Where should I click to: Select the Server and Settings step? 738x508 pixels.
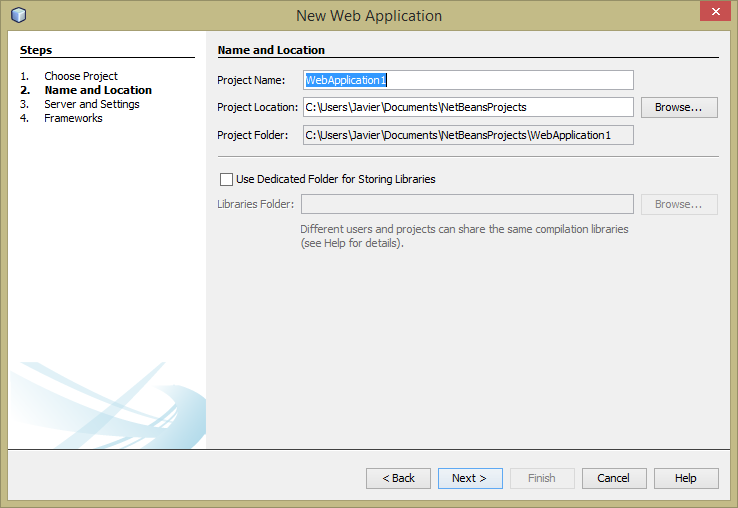91,104
